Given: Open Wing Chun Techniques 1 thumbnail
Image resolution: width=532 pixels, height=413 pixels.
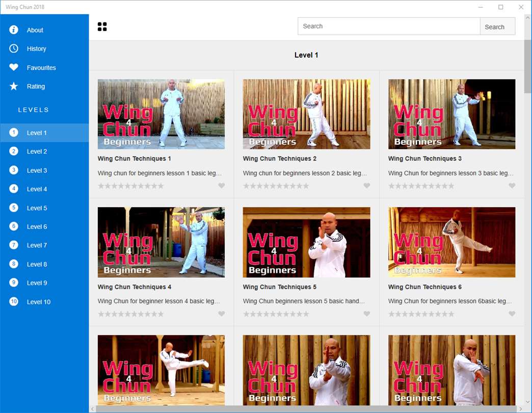Looking at the screenshot, I should click(x=161, y=114).
